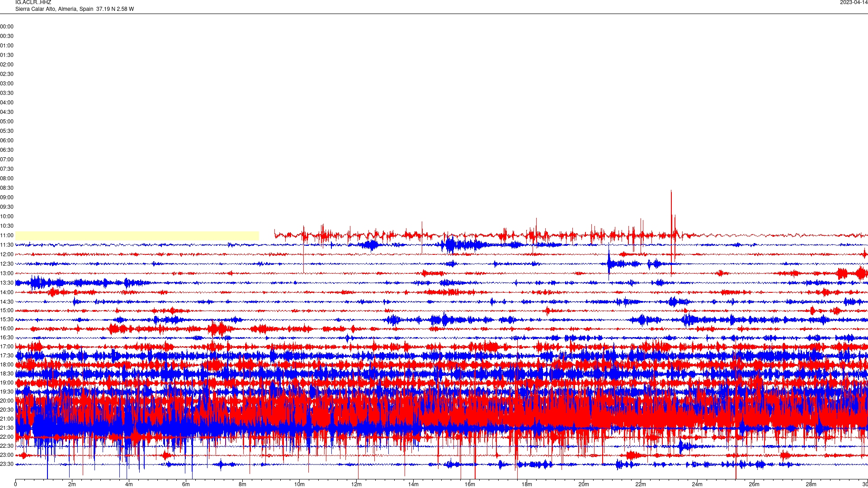Select the 12:30 time row label

7,264
